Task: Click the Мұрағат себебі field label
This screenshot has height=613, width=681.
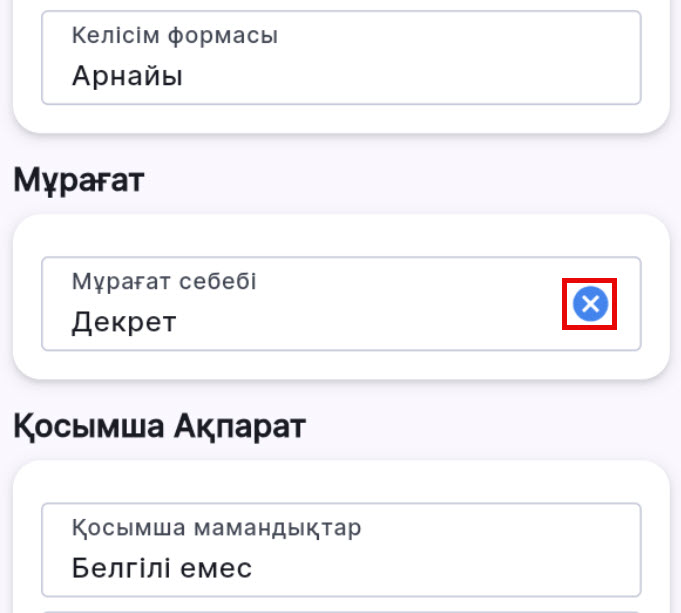Action: 164,282
